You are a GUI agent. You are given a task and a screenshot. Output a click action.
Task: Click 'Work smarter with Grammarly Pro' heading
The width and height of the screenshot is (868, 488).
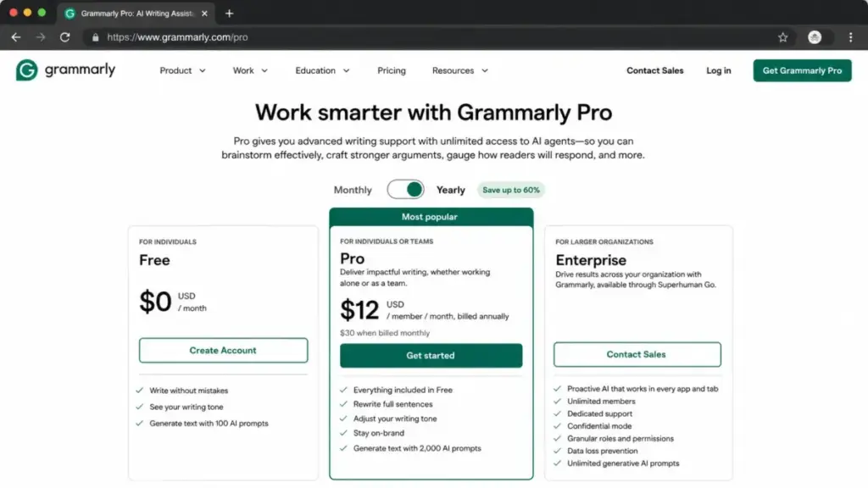(433, 113)
